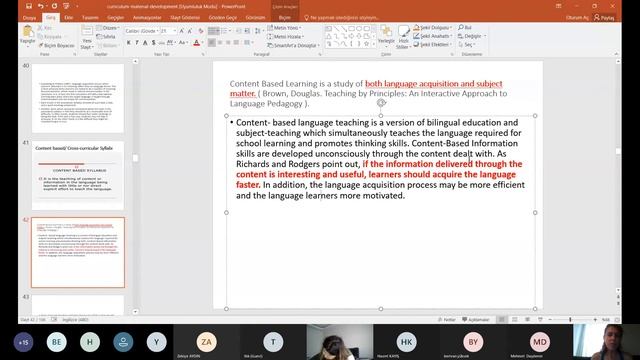640x360 pixels.
Task: Open Düzen layout dropdown
Action: coord(108,28)
